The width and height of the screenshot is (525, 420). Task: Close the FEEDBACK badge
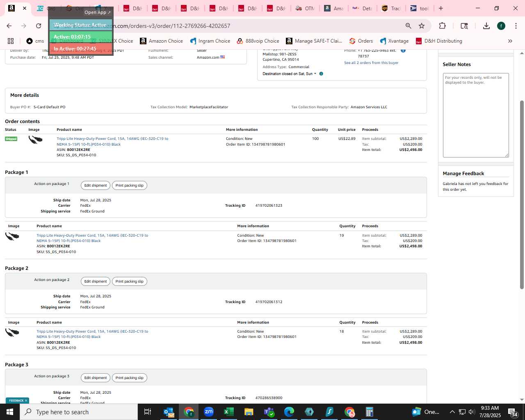(26, 401)
